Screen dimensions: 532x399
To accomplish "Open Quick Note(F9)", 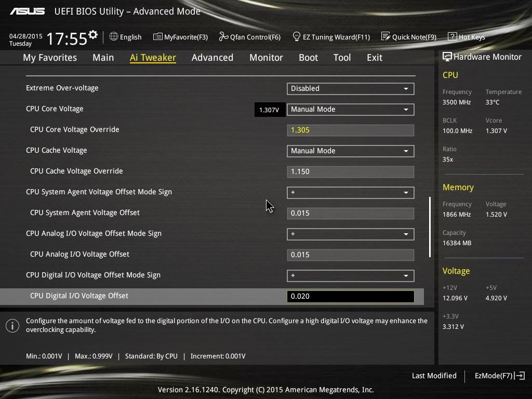I will pos(409,37).
